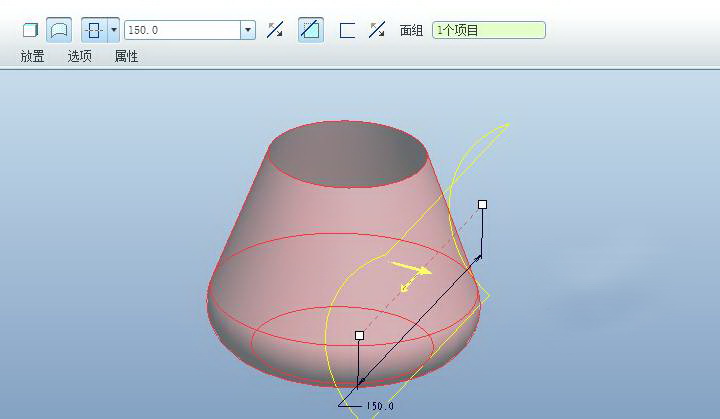
Task: Click the 150.0 dimension label in model
Action: (x=380, y=406)
